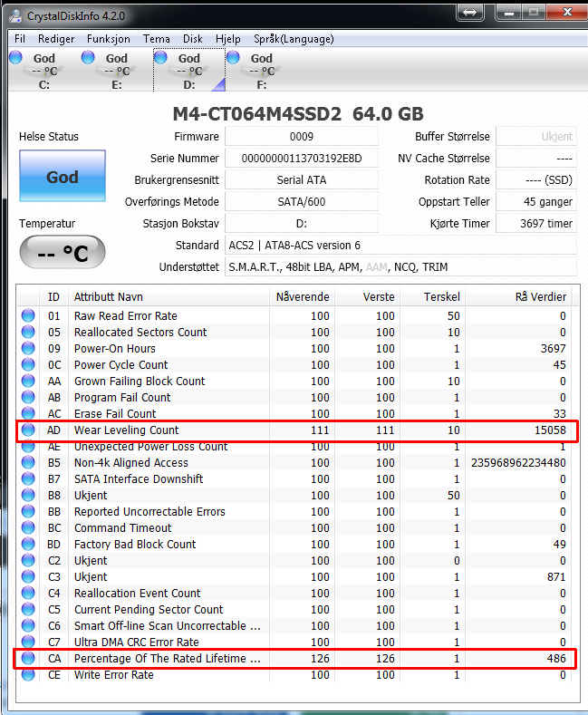Click the Rå Verdier column header
Viewport: 588px width, 715px height.
[x=518, y=297]
